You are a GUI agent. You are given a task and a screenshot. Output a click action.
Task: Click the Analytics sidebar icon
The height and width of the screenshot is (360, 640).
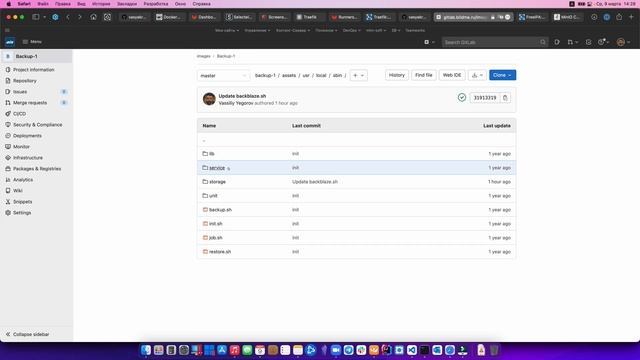point(8,180)
